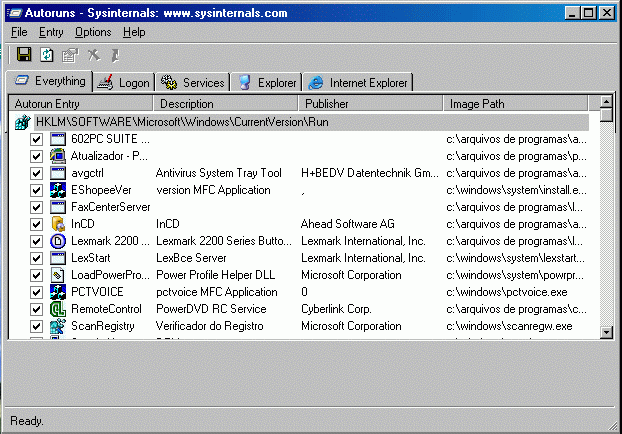
Task: Uncheck the ScanRegistry autorun checkbox
Action: (36, 326)
